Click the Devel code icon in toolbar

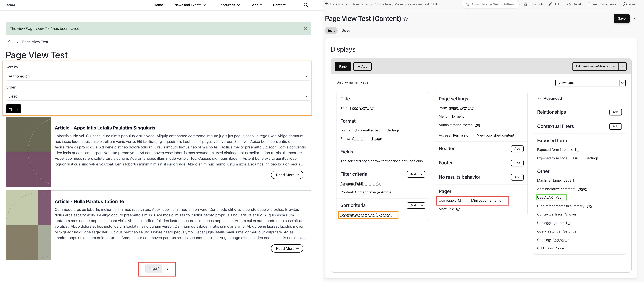click(568, 4)
